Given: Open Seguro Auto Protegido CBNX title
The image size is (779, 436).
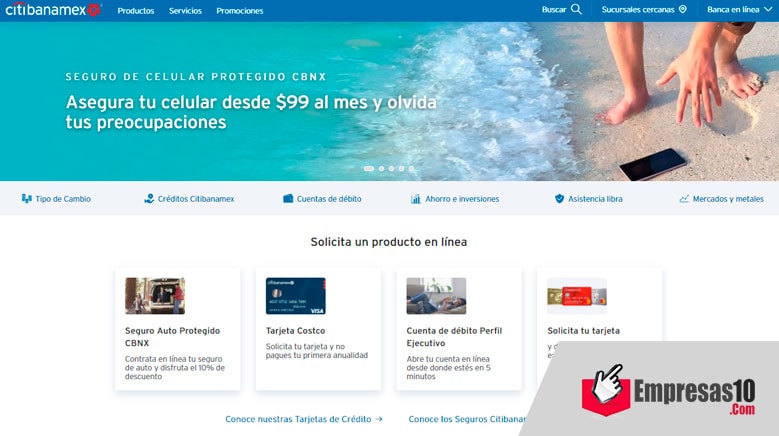Looking at the screenshot, I should (x=172, y=337).
